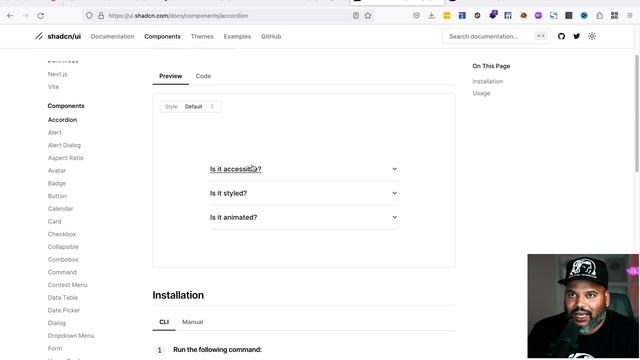
Task: Open Collapsible in the sidebar
Action: tap(63, 247)
